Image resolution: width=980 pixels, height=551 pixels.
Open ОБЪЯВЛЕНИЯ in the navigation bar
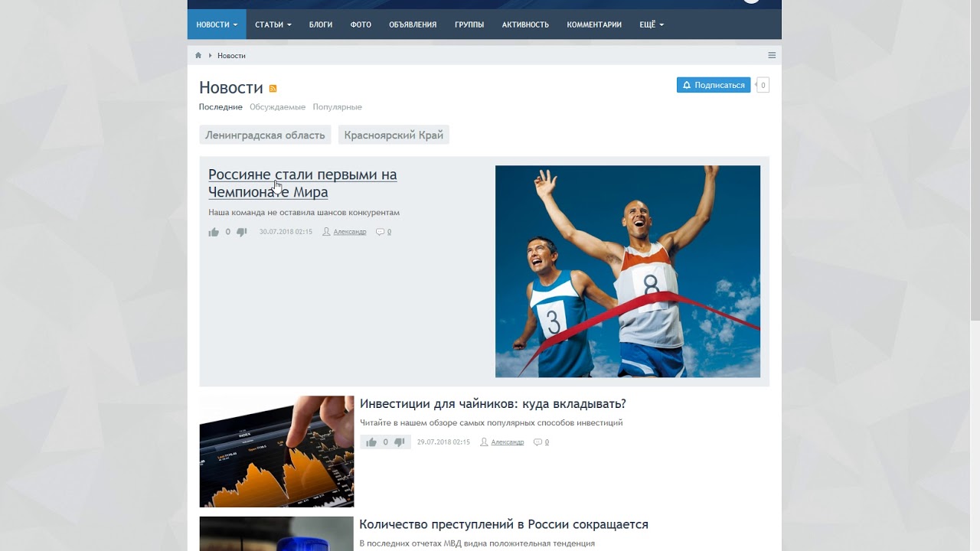click(413, 24)
